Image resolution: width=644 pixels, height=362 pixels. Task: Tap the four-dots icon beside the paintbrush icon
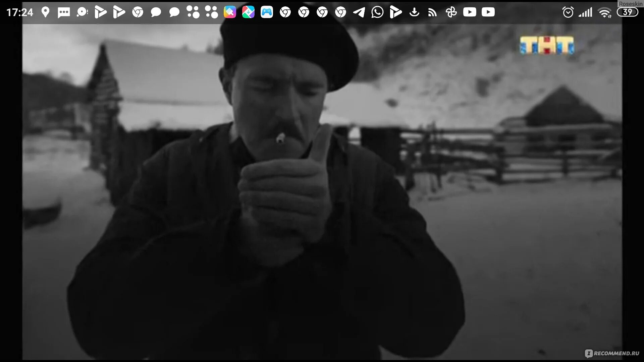click(x=211, y=12)
